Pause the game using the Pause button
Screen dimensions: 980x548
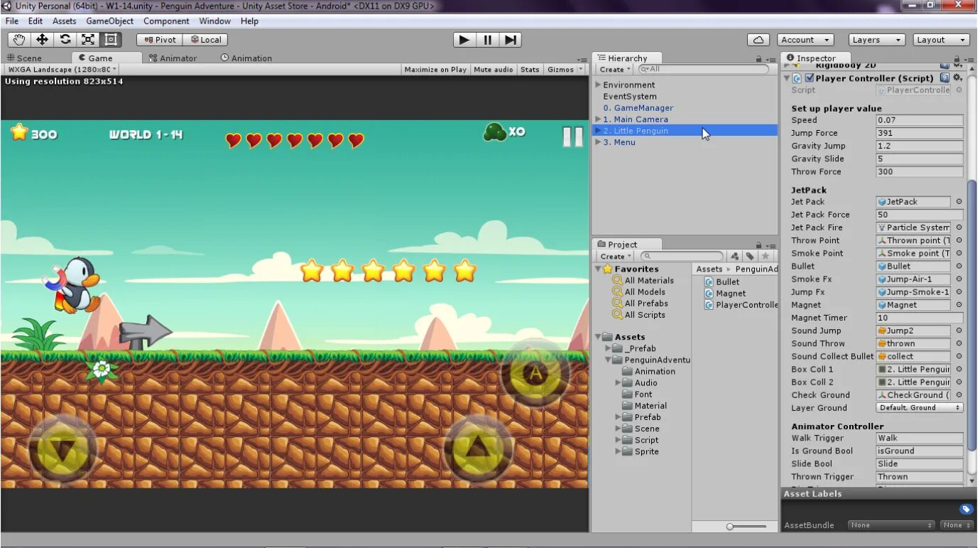click(x=488, y=40)
